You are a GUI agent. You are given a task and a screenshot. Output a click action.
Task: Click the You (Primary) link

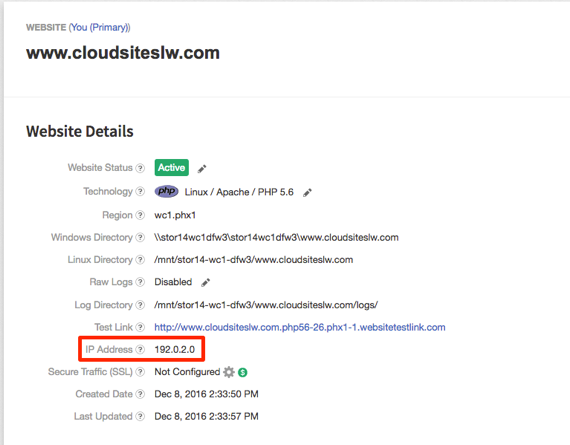point(100,27)
